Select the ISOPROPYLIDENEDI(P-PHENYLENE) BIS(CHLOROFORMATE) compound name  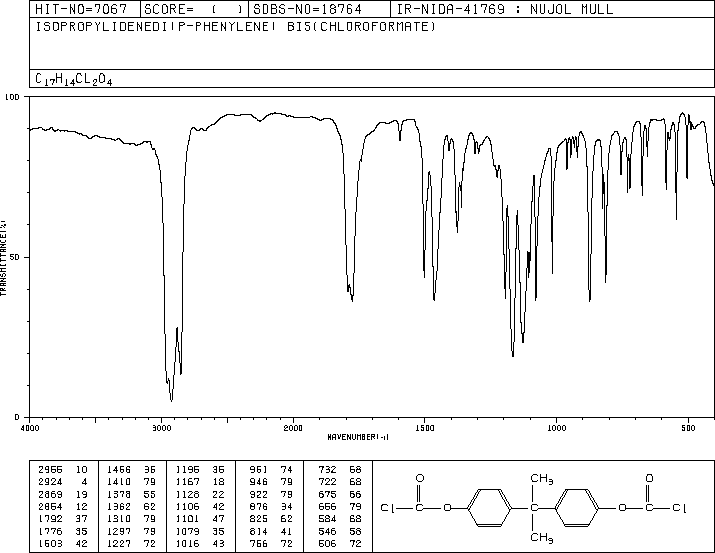coord(236,26)
